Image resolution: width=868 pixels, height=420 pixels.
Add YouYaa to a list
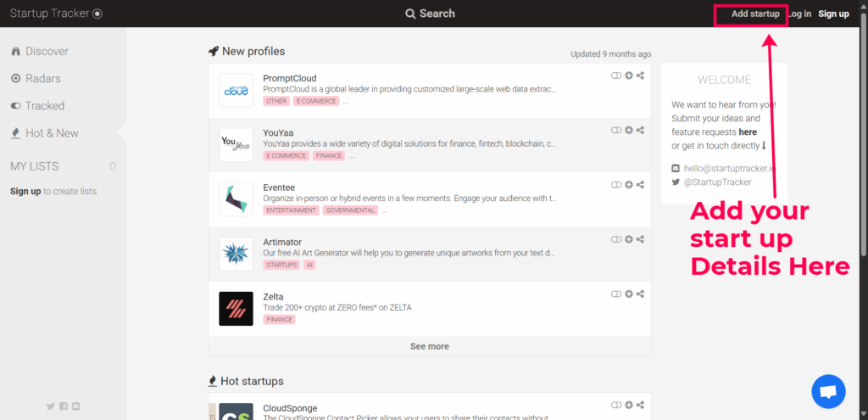point(629,130)
